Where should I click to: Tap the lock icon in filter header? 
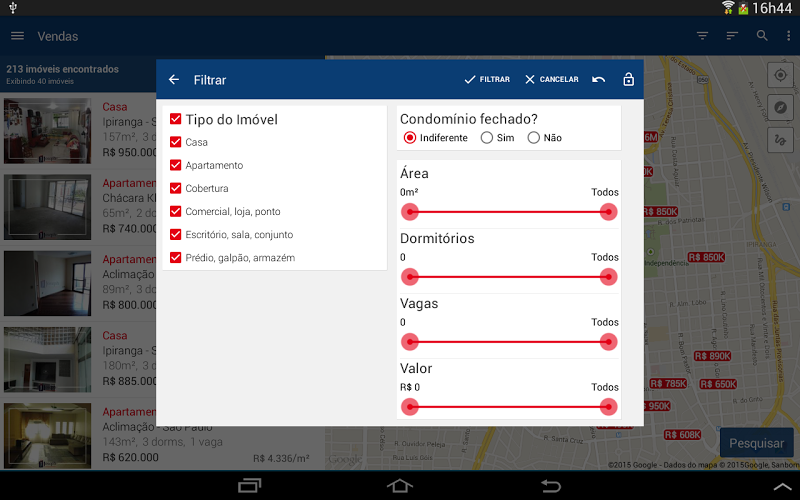tap(629, 79)
